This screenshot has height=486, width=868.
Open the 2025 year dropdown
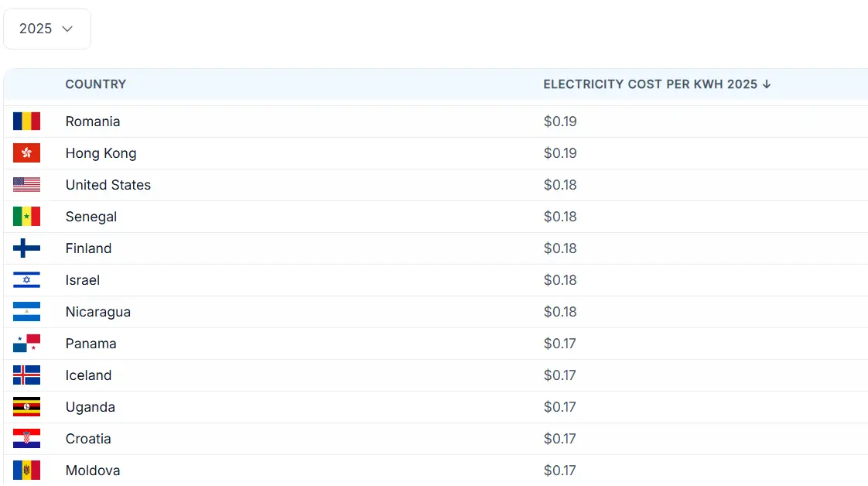click(46, 29)
